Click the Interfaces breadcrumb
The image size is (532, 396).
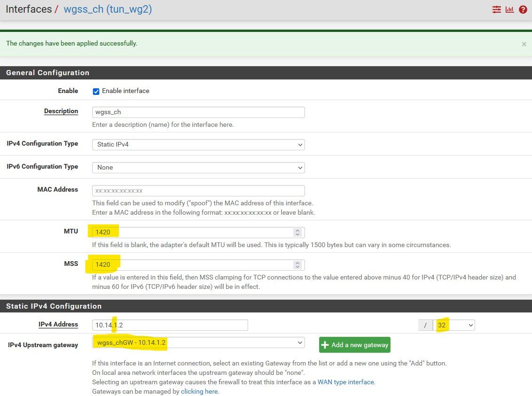29,9
